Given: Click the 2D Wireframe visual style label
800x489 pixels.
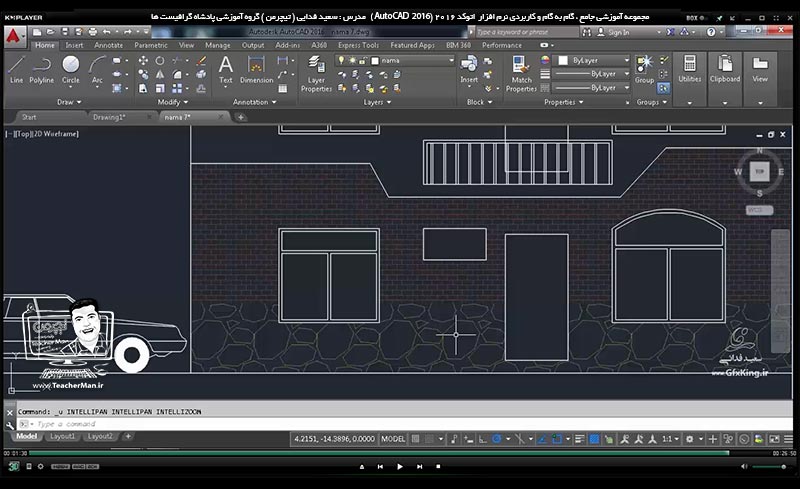Looking at the screenshot, I should coord(56,134).
